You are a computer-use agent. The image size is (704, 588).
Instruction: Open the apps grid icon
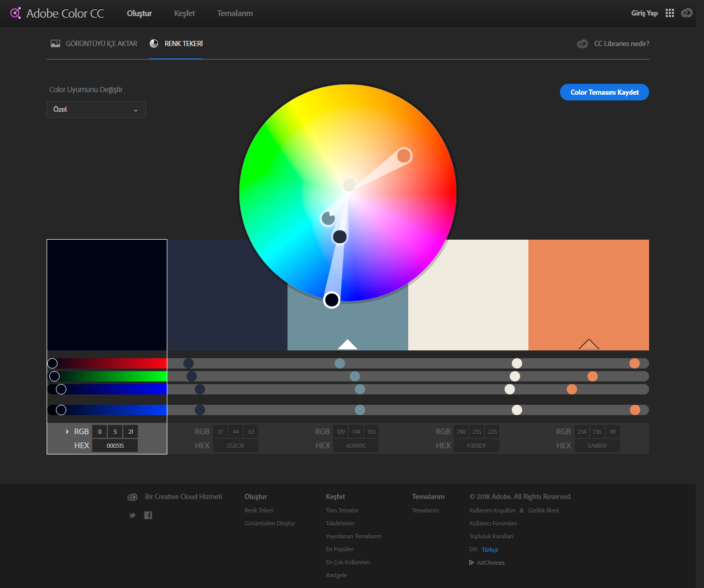coord(670,13)
